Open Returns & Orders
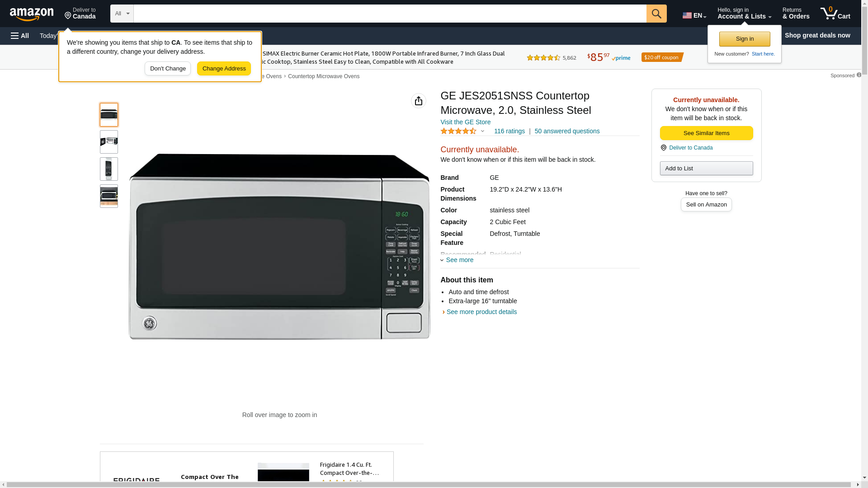868x488 pixels. click(x=795, y=14)
